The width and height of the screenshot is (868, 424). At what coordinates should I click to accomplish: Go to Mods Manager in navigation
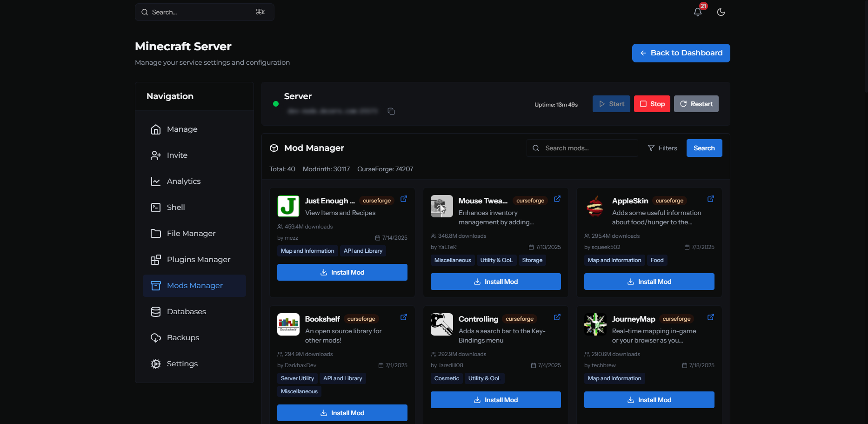[194, 286]
